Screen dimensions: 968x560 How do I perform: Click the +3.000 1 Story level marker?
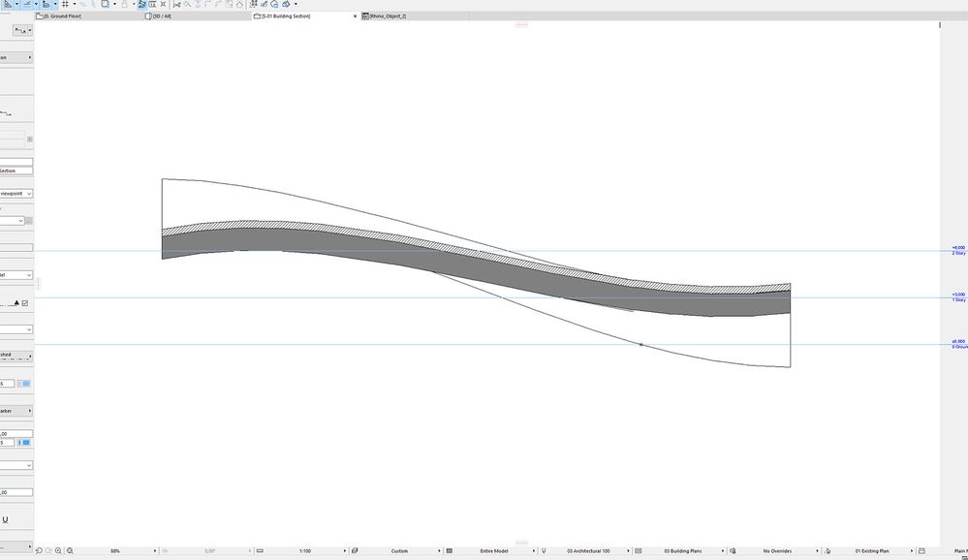(x=958, y=297)
